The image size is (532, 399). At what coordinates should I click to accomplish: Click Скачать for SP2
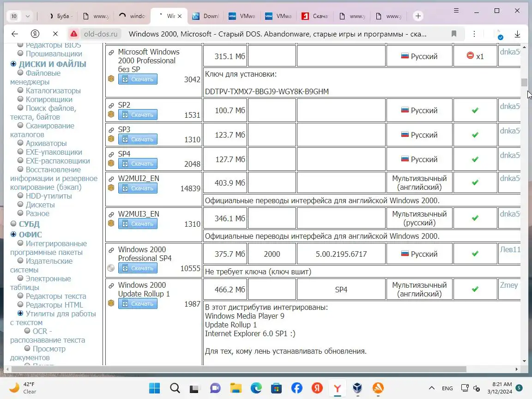click(138, 115)
